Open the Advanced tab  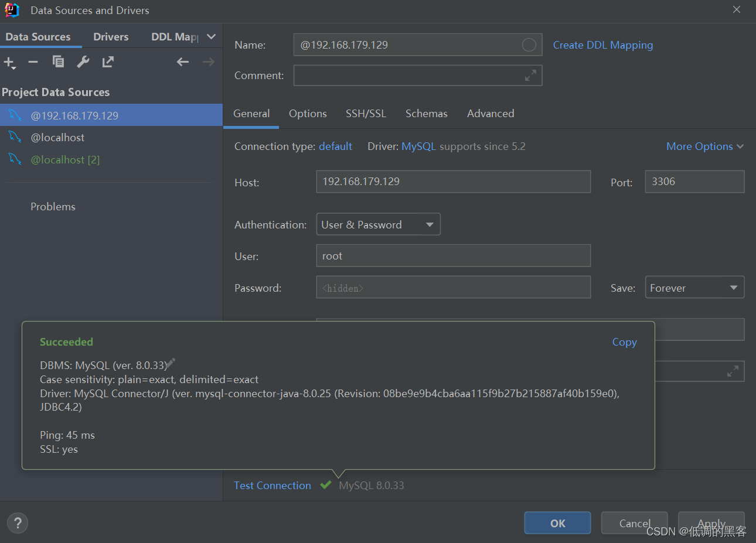pyautogui.click(x=491, y=114)
